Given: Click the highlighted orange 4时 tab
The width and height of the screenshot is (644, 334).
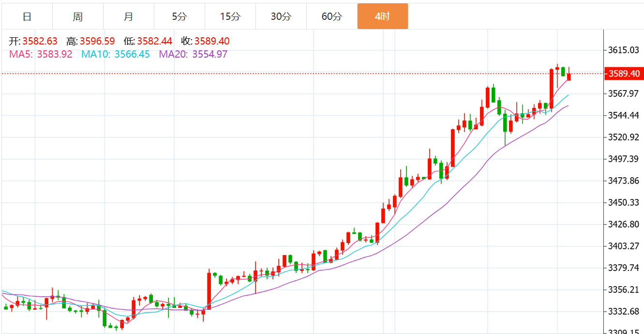Looking at the screenshot, I should (382, 16).
